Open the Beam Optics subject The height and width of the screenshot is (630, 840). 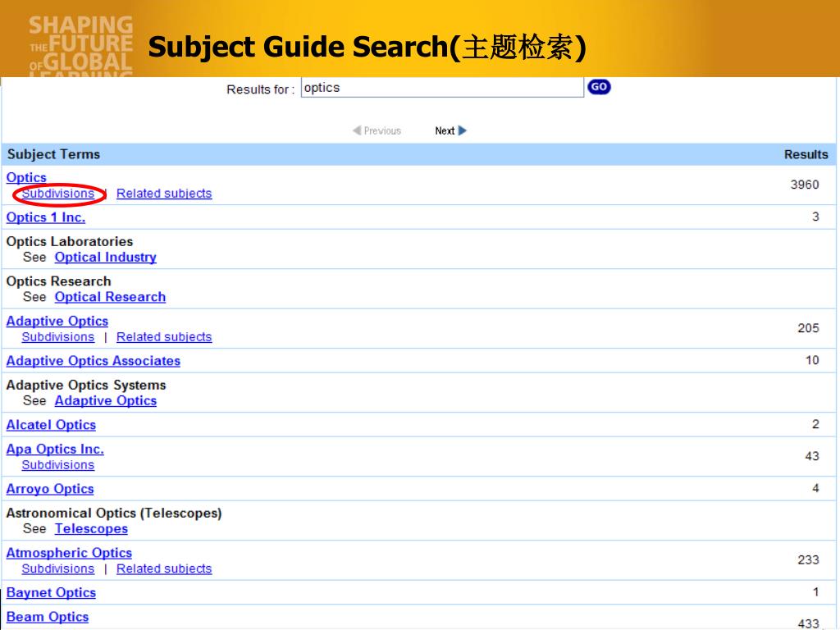pyautogui.click(x=47, y=617)
